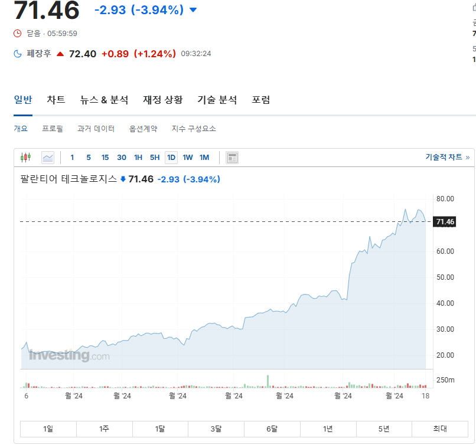Select the 1D chart interval
This screenshot has width=476, height=448.
point(171,158)
